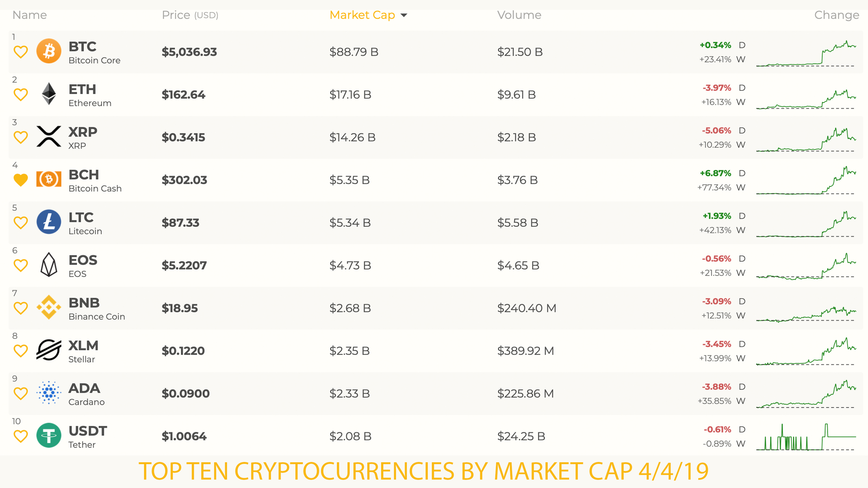Click the Bitcoin Core coin icon

(49, 51)
